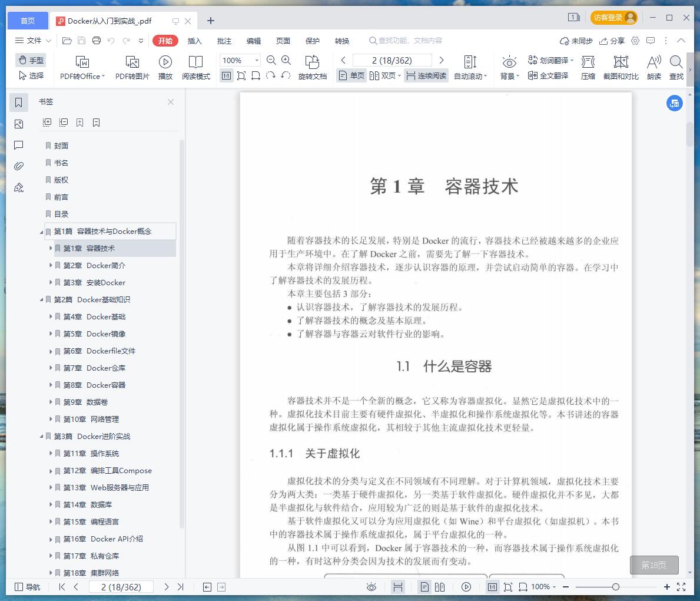Activate the 手型 hand tool
The width and height of the screenshot is (700, 601).
click(x=31, y=60)
